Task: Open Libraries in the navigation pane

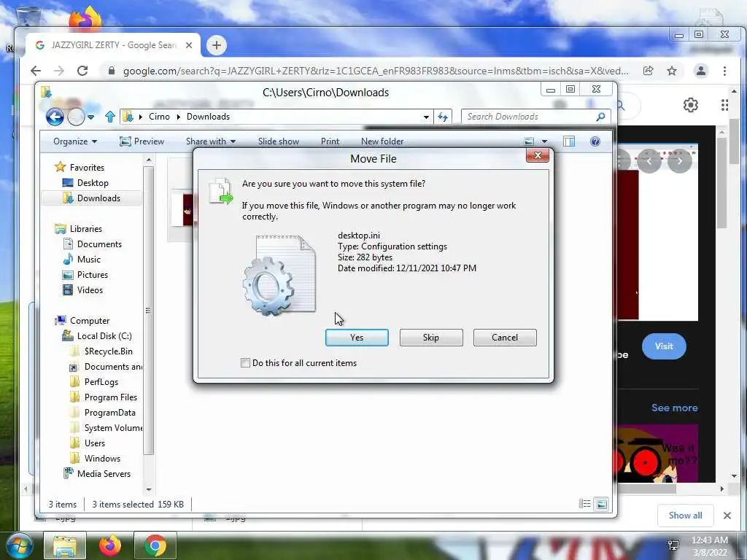Action: click(86, 229)
